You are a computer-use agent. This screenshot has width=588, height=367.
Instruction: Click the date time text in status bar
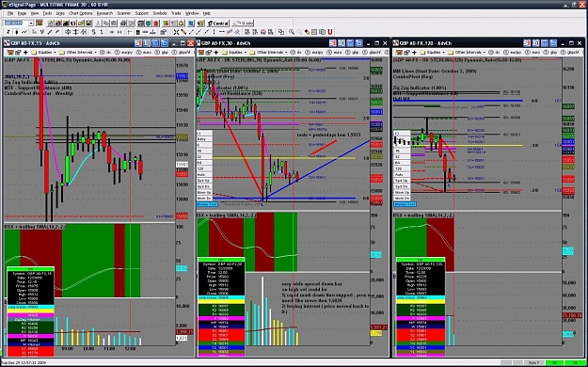point(24,362)
